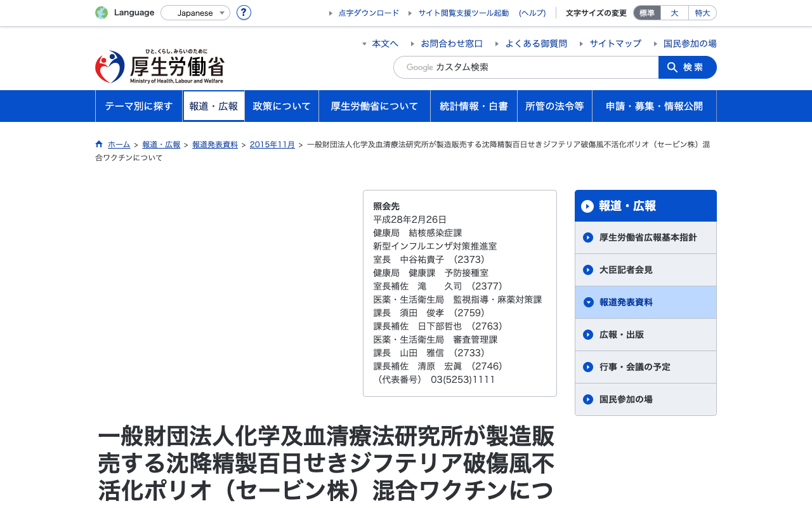Go to 報道発表資料 breadcrumb link
Viewport: 812px width, 508px height.
click(215, 144)
